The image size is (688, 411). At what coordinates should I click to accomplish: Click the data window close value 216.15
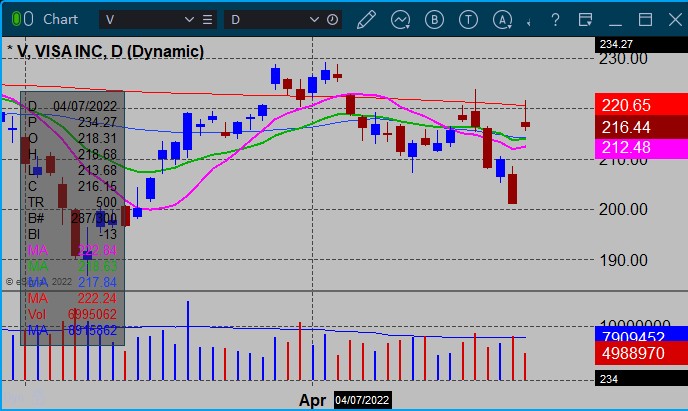pyautogui.click(x=97, y=186)
